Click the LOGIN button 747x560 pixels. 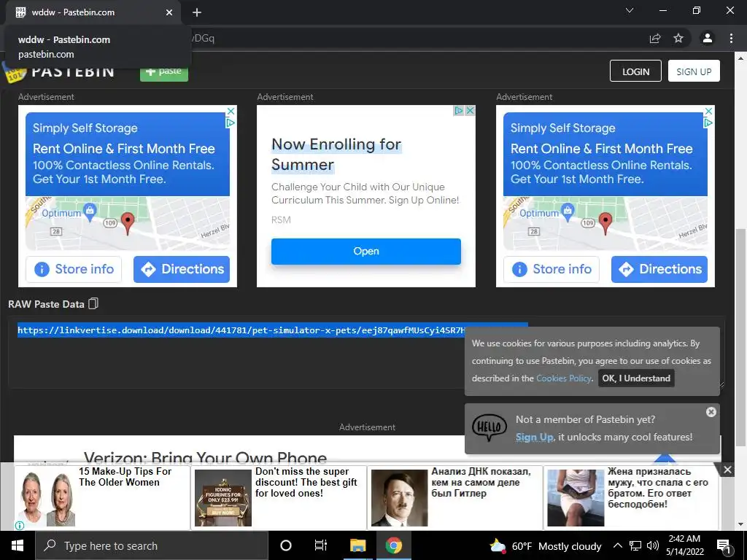coord(635,71)
